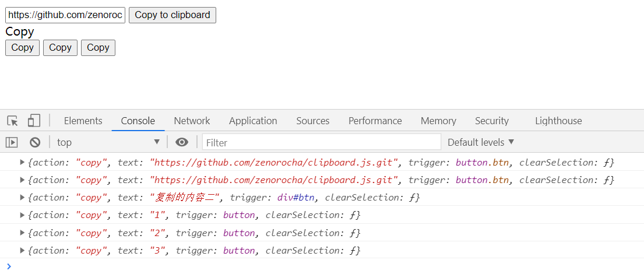Expand the log entry with text "3"
644x274 pixels.
[x=22, y=250]
